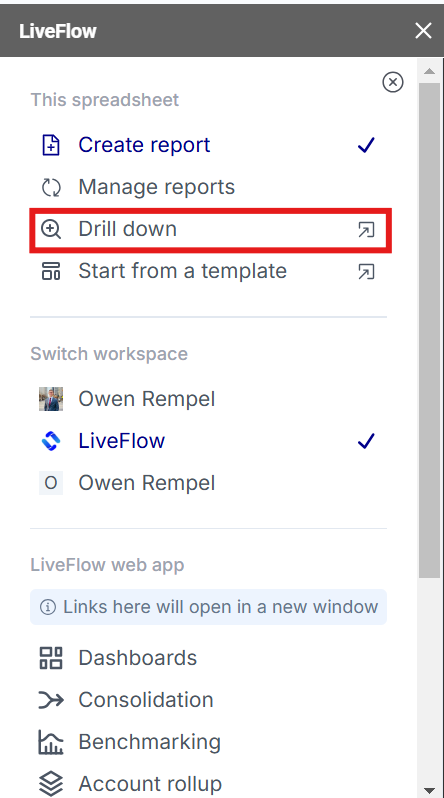Image resolution: width=444 pixels, height=798 pixels.
Task: Click the sidebar scrollbar down arrow
Action: (429, 790)
